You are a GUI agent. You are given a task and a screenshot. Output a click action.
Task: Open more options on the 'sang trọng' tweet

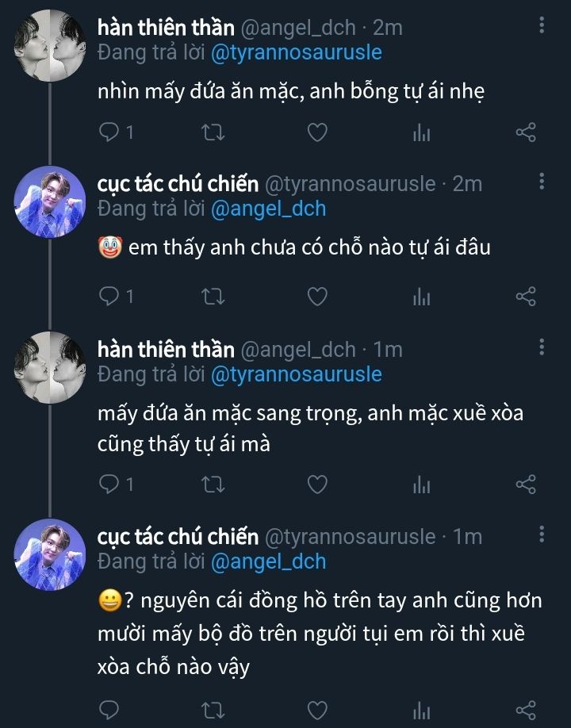542,348
